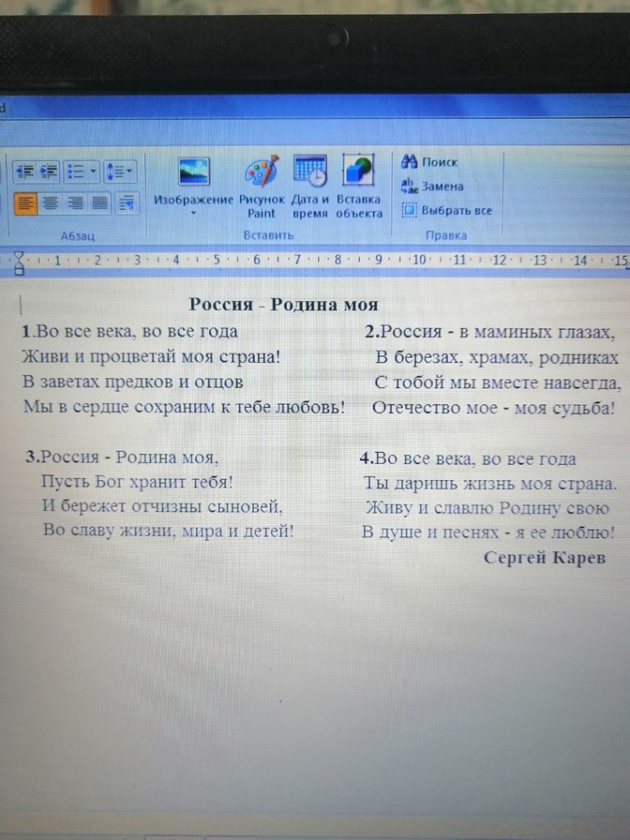The image size is (630, 840).
Task: Toggle Center alignment button
Action: pos(50,203)
